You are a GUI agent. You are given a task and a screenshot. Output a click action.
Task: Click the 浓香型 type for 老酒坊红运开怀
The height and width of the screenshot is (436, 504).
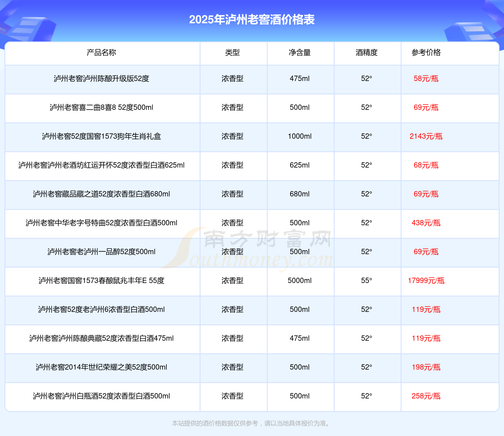tap(232, 165)
